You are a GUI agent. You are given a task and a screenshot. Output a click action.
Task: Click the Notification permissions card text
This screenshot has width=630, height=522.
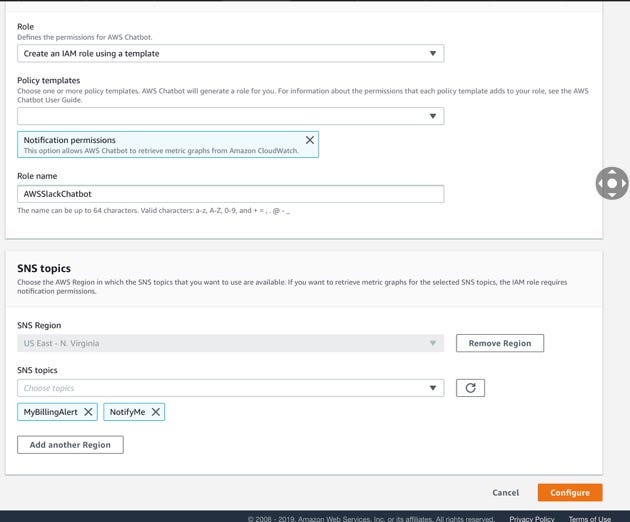(70, 140)
